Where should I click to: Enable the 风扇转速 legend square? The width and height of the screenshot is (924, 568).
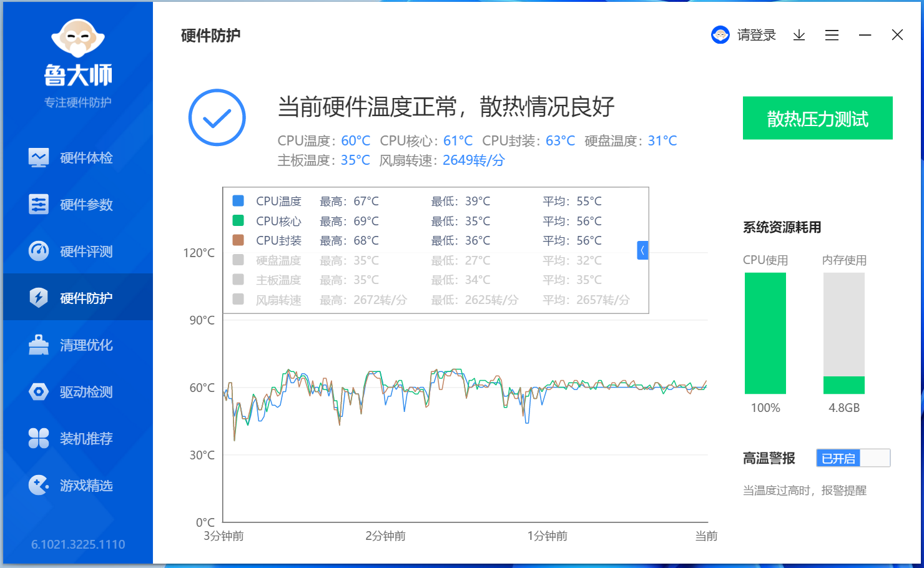point(238,299)
